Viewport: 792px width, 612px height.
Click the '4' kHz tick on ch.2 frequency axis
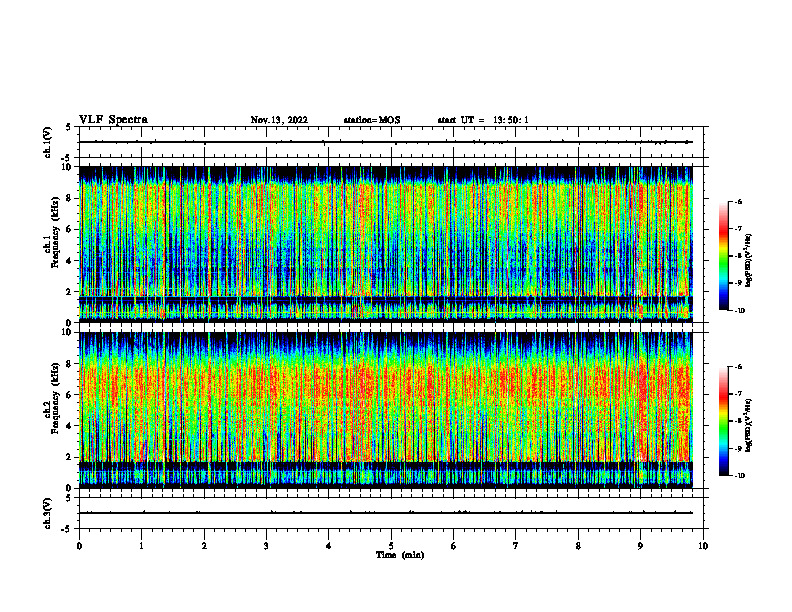click(x=69, y=427)
